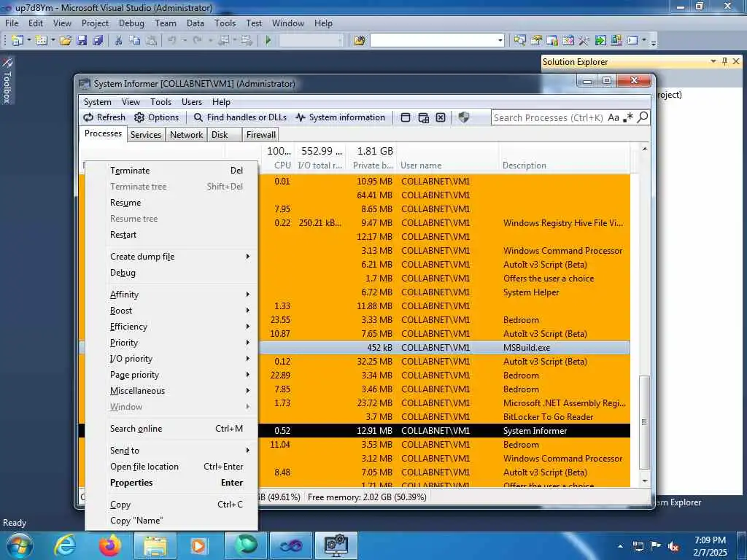Open System information pulse icon
The width and height of the screenshot is (747, 560).
pos(300,117)
